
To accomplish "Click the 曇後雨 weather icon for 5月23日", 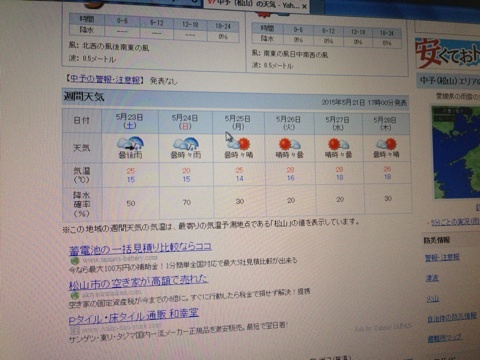I will tap(130, 143).
